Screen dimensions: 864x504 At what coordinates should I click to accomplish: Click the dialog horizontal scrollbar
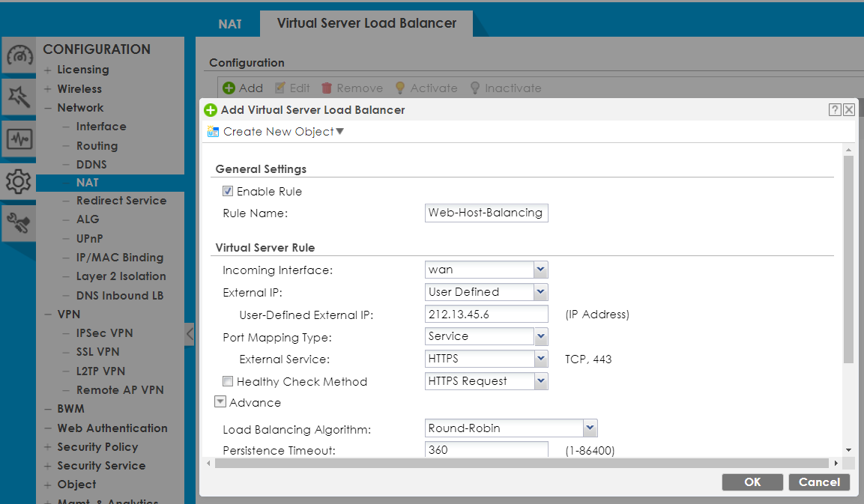coord(522,464)
